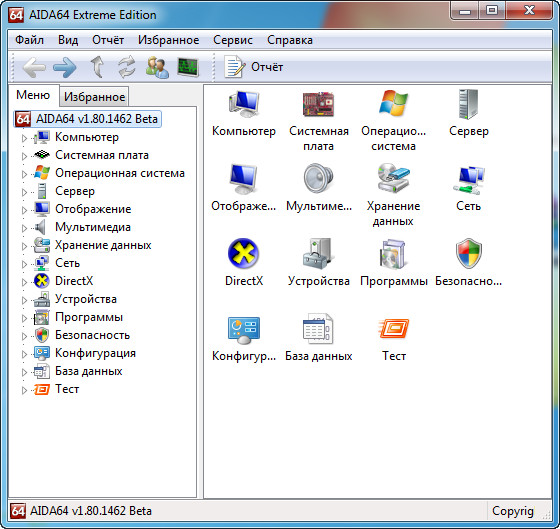The width and height of the screenshot is (560, 529).
Task: Expand the Сеть tree node arrow
Action: [x=24, y=264]
